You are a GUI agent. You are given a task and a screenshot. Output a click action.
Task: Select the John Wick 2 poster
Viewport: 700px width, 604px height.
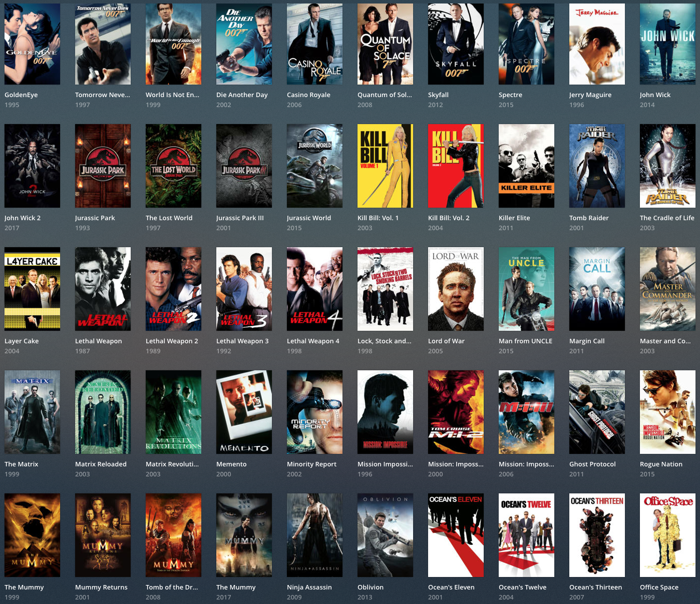pos(32,166)
